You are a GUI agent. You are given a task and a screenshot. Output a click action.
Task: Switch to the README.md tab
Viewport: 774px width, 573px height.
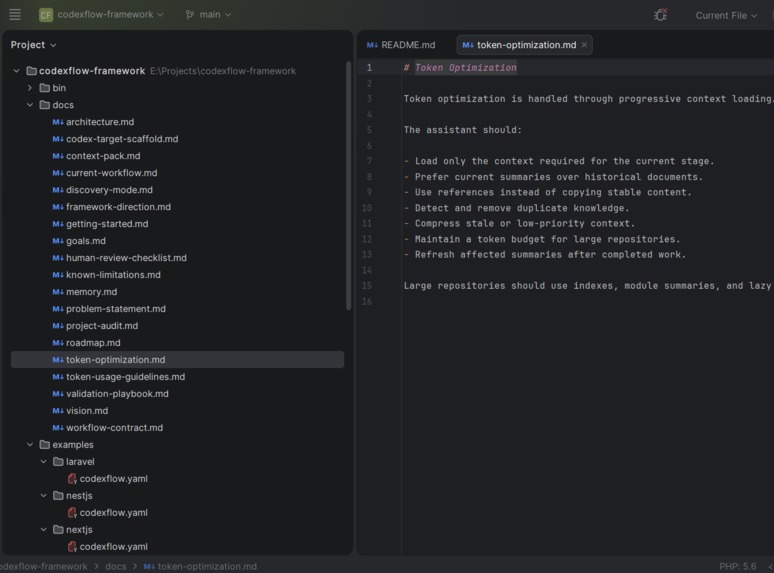pos(401,45)
